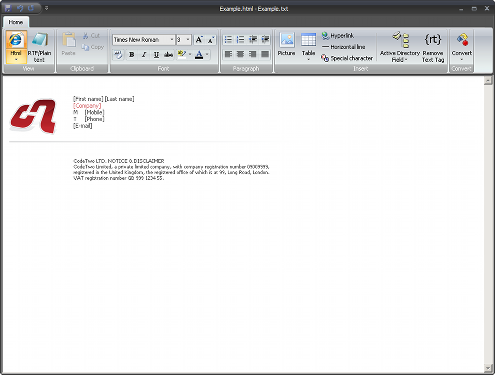Decrease font size with Shrink Font icon
The width and height of the screenshot is (495, 375).
tap(211, 40)
